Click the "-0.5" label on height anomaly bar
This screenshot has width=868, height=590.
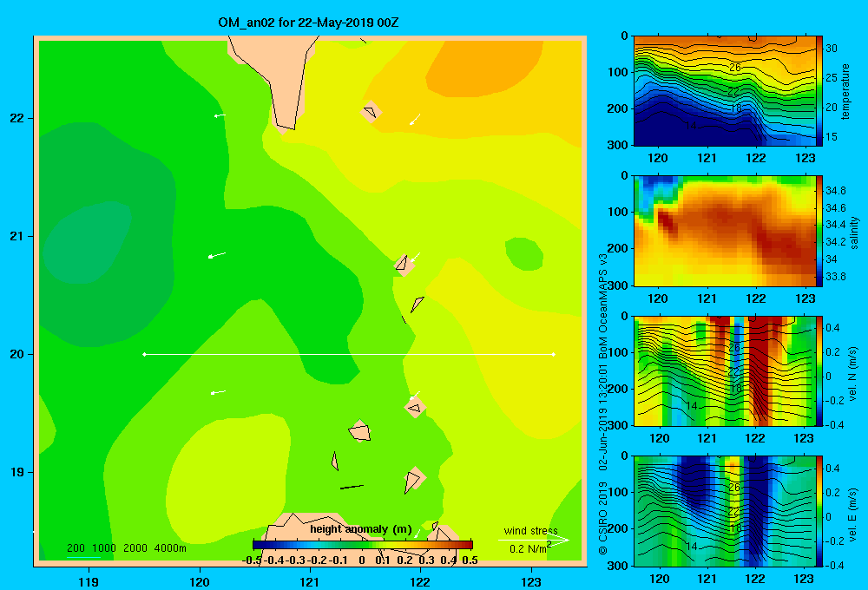252,560
